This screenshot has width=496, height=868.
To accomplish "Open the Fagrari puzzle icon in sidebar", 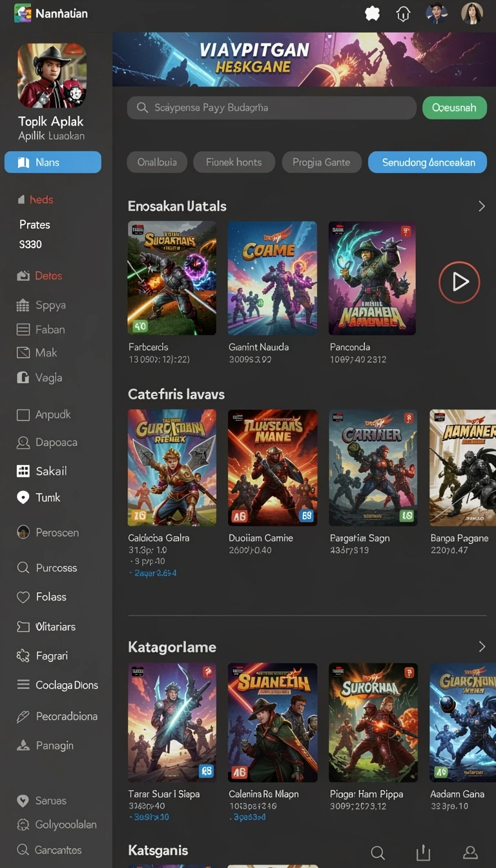I will pos(23,656).
